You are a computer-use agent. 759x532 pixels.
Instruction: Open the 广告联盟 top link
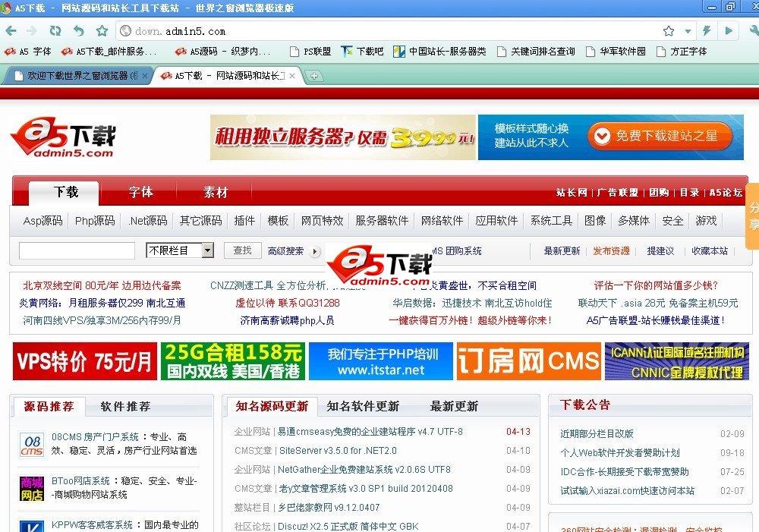click(x=618, y=193)
